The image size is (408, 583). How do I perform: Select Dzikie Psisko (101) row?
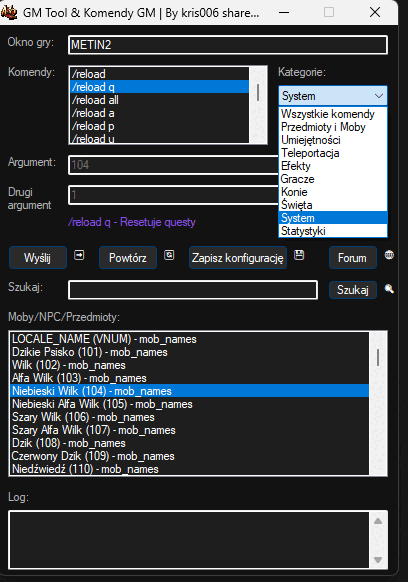(x=190, y=352)
